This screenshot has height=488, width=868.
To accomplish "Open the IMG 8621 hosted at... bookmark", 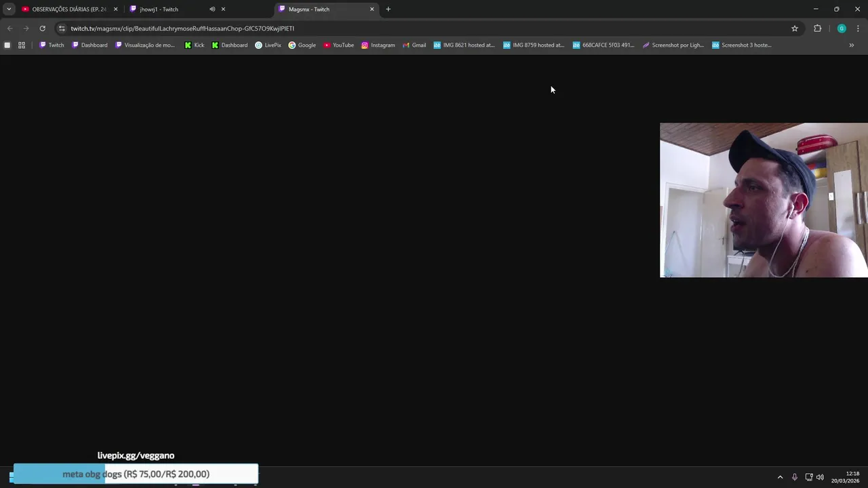I will [x=465, y=45].
